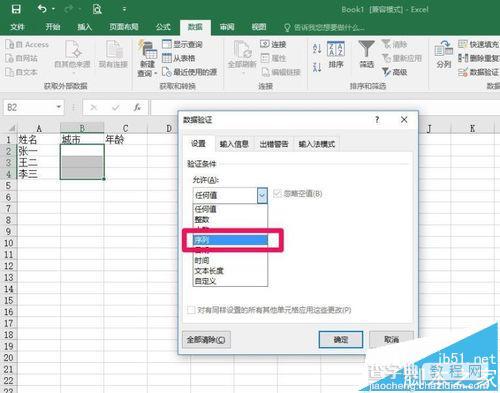Switch to the 视图 ribbon tab
The image size is (500, 393).
point(259,27)
